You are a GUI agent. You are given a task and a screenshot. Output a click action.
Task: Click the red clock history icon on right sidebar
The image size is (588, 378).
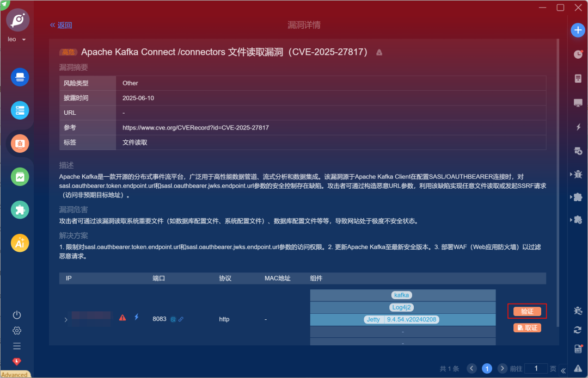(578, 54)
